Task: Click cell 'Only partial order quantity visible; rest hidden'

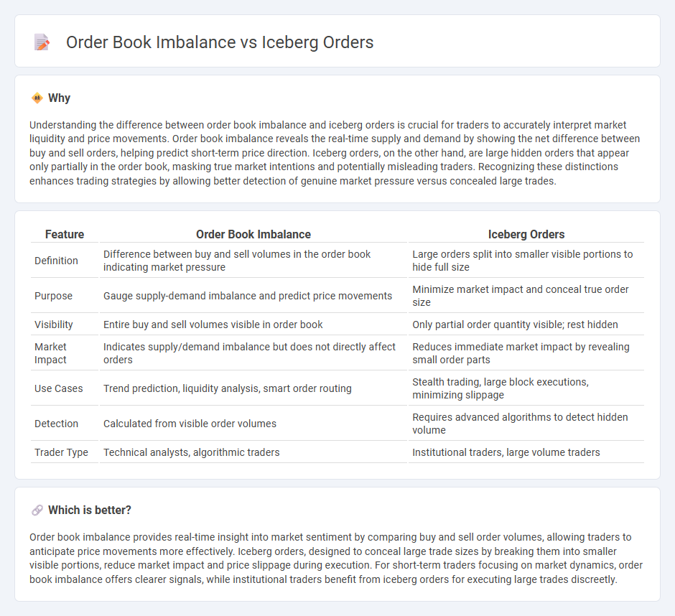Action: click(x=526, y=325)
